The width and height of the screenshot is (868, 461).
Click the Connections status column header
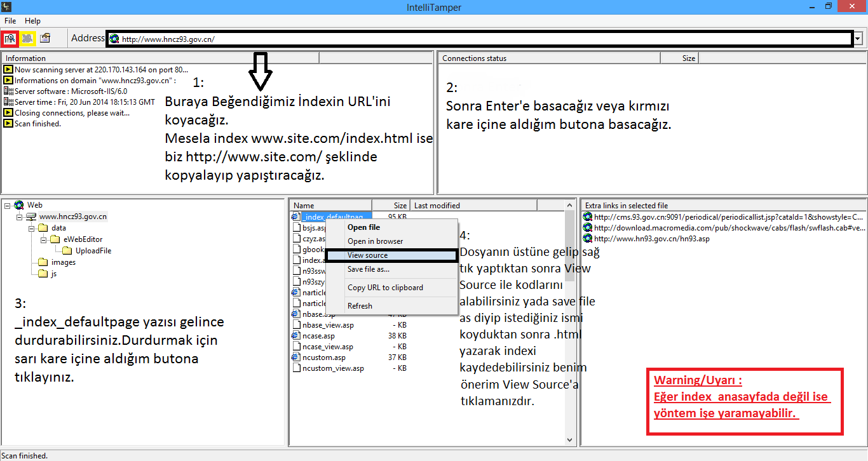550,58
